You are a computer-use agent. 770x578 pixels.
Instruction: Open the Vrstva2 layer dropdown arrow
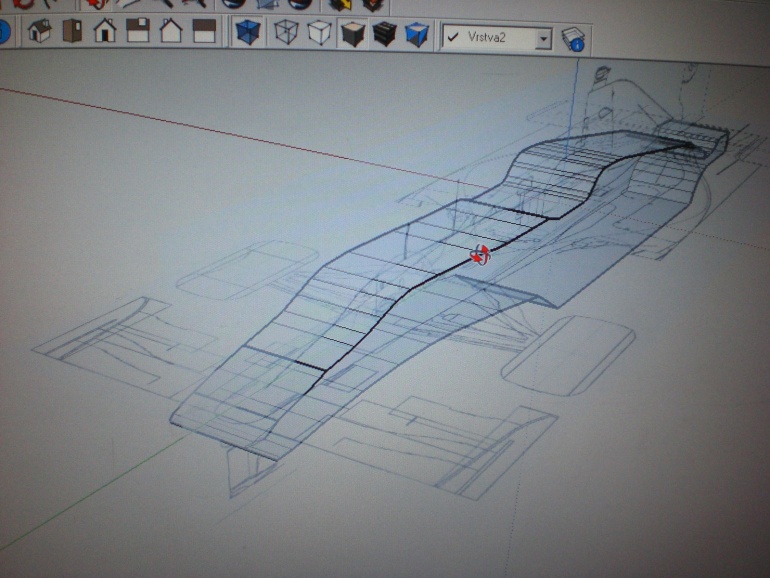[x=544, y=38]
